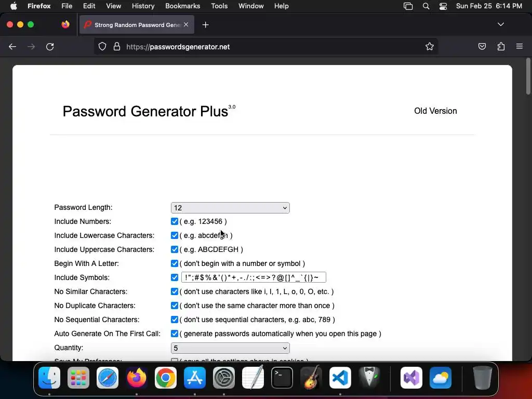The image size is (532, 399).
Task: Go back to the previous page
Action: (x=12, y=46)
